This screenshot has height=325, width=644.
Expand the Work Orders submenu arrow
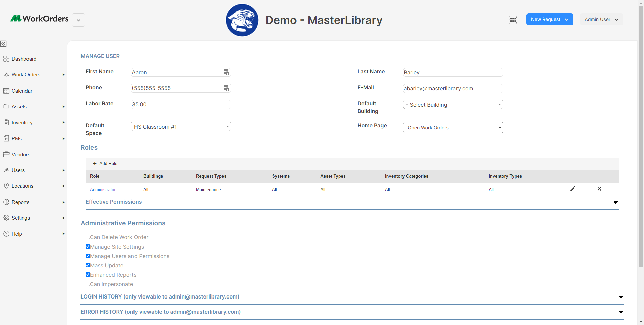click(x=63, y=75)
